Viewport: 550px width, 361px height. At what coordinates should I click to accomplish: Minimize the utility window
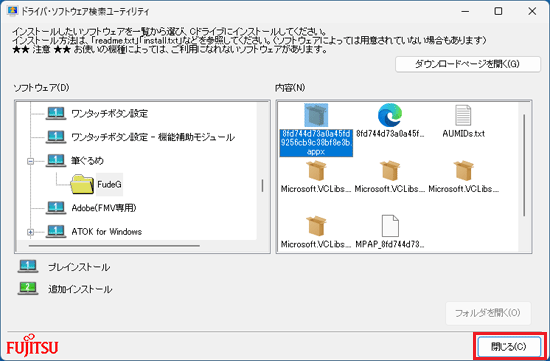coord(465,11)
